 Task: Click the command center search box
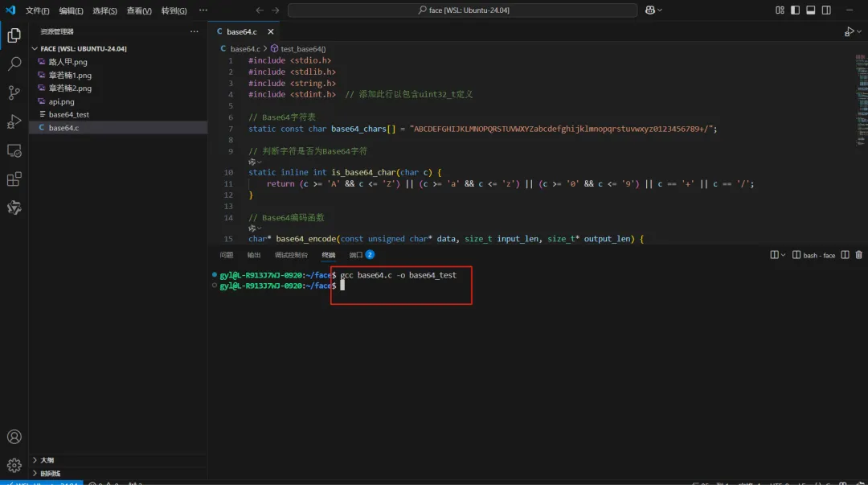[463, 10]
